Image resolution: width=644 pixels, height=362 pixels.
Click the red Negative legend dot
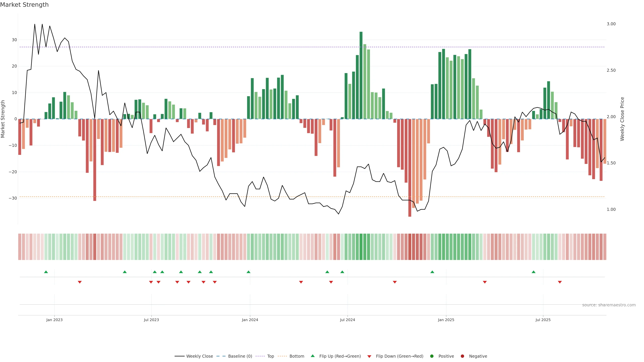(x=462, y=356)
